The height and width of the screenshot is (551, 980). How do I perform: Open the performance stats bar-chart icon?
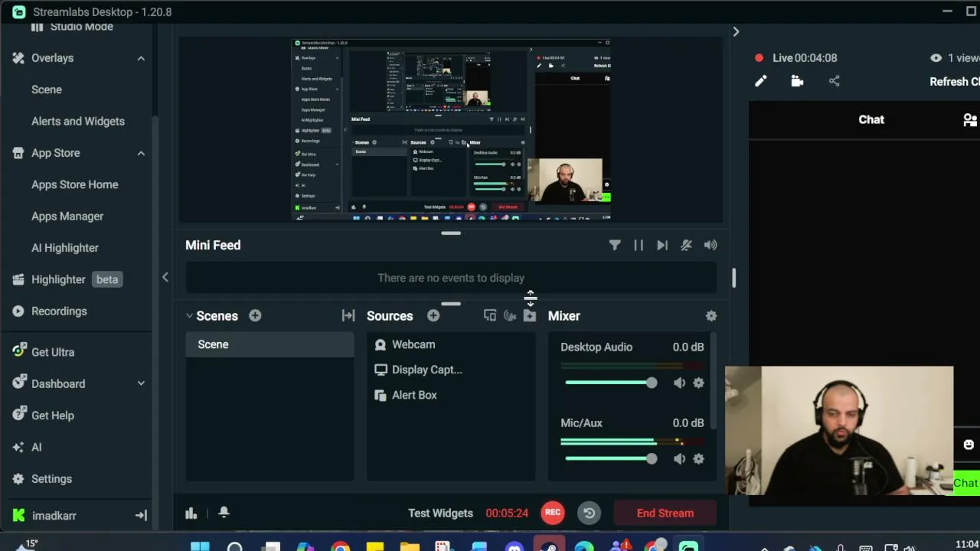point(191,513)
